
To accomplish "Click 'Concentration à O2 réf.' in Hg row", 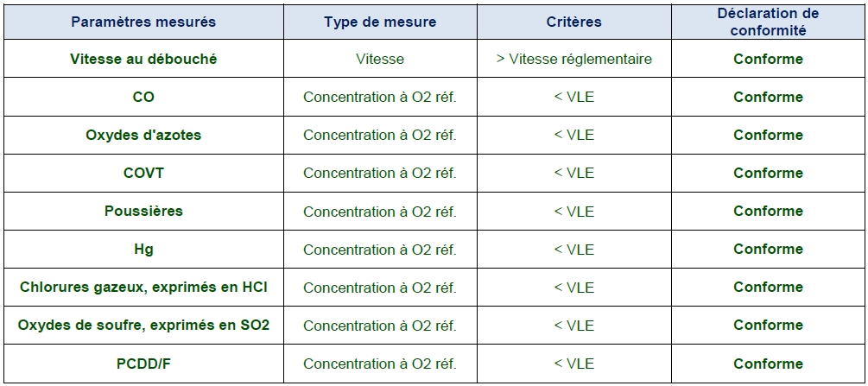I will coord(379,250).
